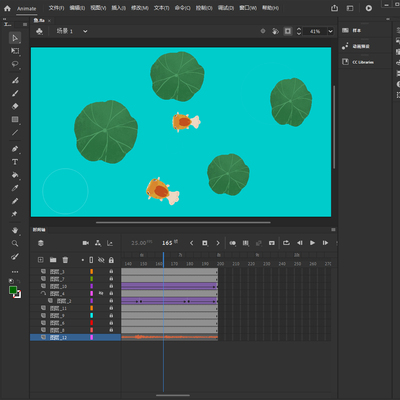Open the CC Libraries panel
The image size is (400, 400).
click(363, 62)
